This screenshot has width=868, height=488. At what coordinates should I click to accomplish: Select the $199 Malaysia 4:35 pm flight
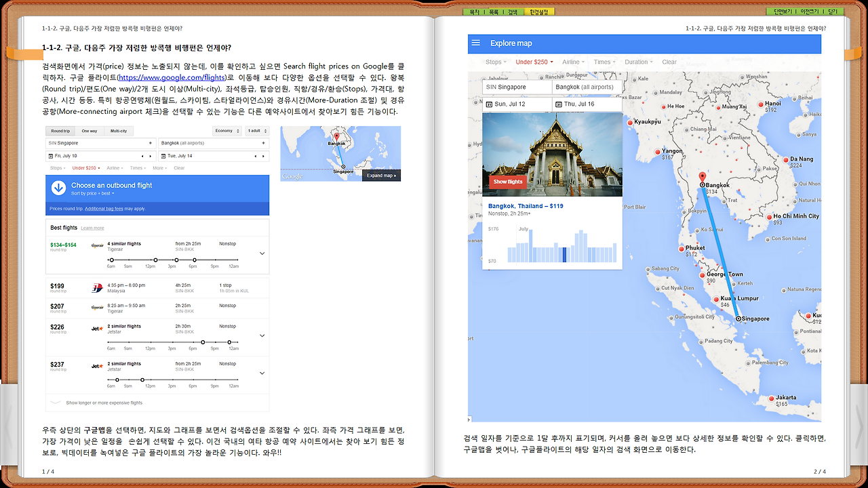[157, 288]
